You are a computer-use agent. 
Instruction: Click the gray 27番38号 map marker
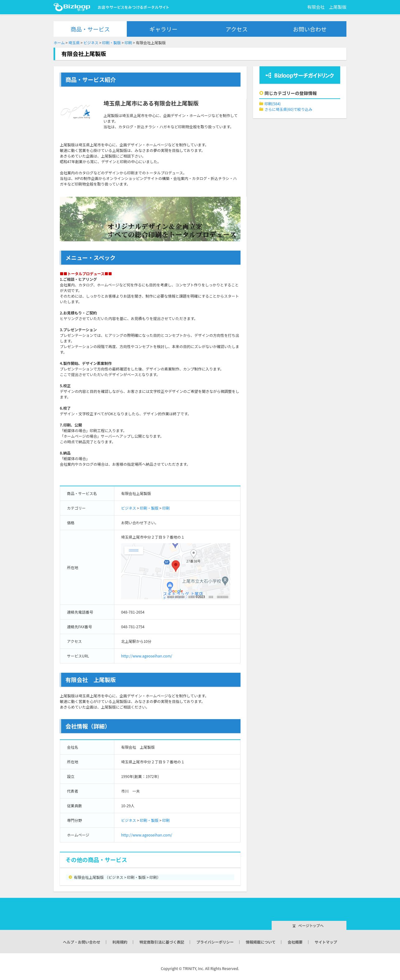[x=193, y=554]
